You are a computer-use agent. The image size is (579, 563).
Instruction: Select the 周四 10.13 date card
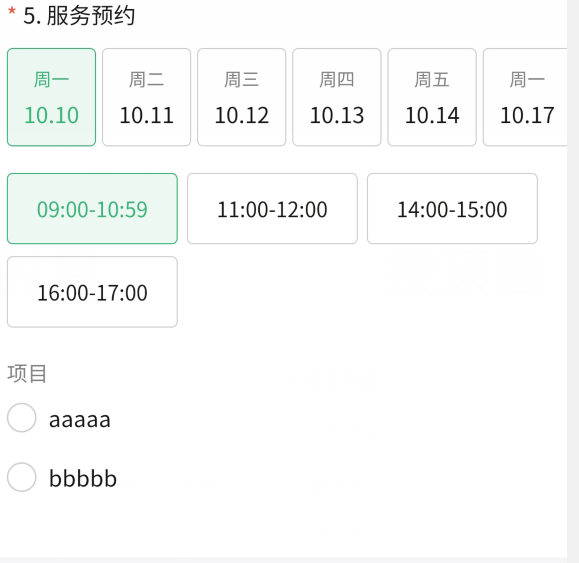click(x=337, y=97)
